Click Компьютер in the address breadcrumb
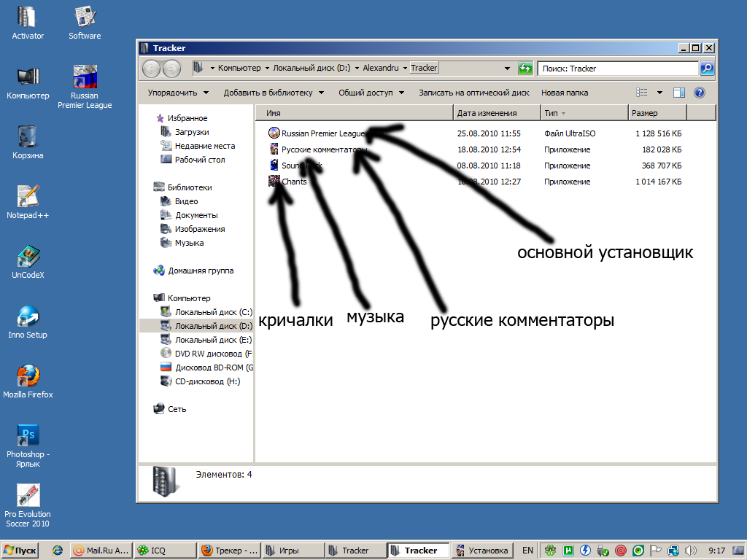The image size is (747, 560). point(239,68)
